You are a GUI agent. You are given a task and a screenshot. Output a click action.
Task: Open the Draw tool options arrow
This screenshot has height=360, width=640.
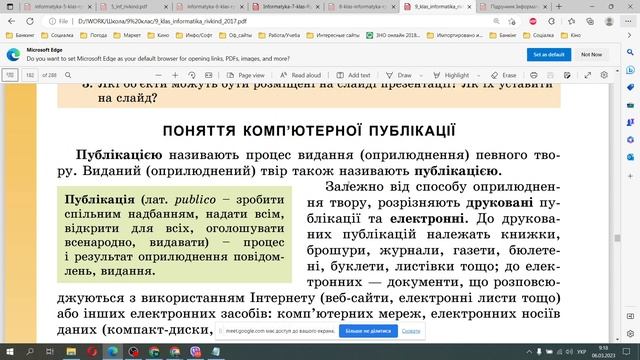421,76
